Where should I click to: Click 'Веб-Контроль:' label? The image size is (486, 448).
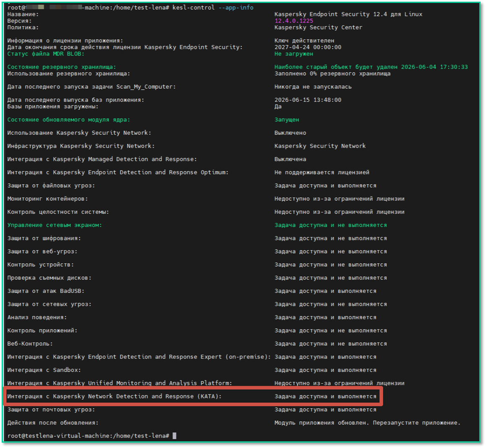click(x=30, y=344)
